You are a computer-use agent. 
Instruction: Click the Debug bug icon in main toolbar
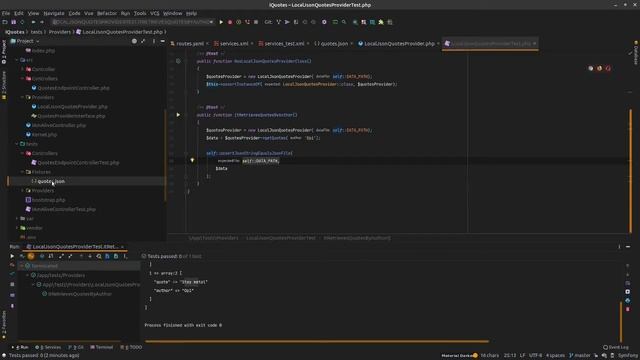pos(230,22)
